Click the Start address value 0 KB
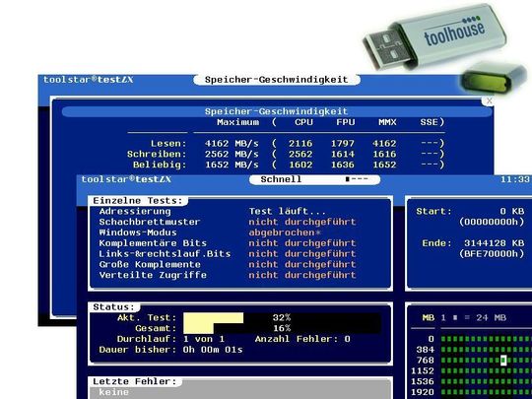This screenshot has height=399, width=532. pos(512,212)
